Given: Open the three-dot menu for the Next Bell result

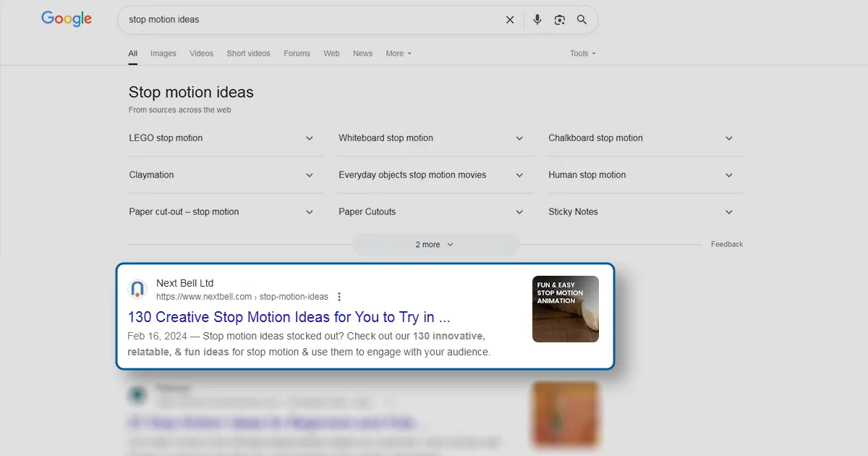Looking at the screenshot, I should pyautogui.click(x=339, y=297).
